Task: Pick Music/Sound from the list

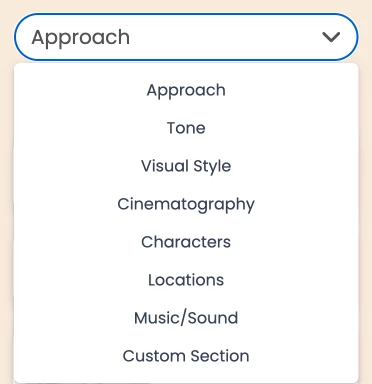Action: (186, 318)
